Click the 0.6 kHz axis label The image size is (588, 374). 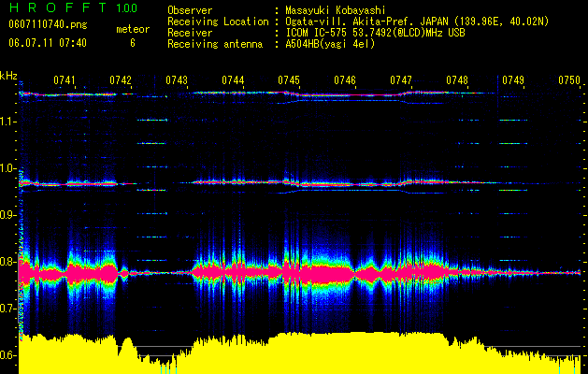[x=8, y=355]
